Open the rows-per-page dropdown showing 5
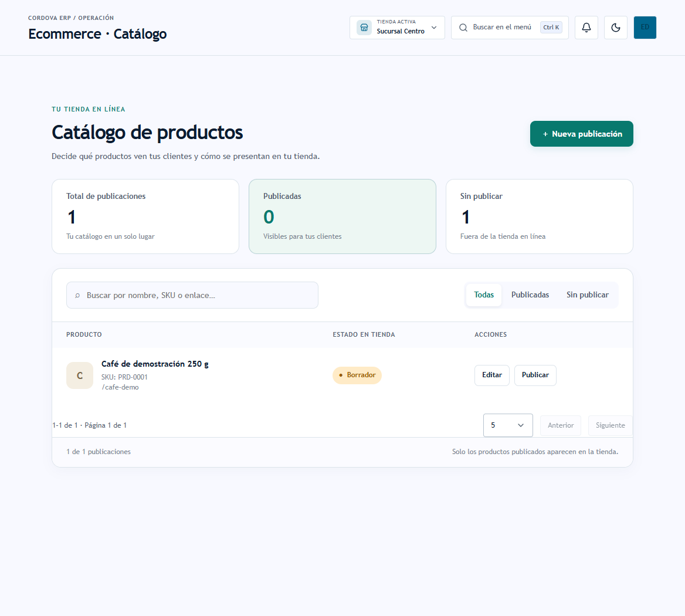The image size is (685, 616). coord(508,425)
